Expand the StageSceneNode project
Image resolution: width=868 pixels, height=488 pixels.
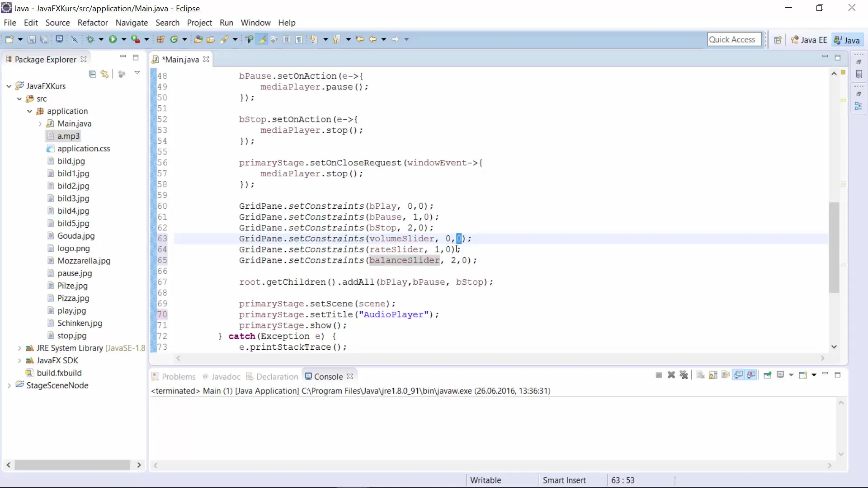[x=9, y=385]
